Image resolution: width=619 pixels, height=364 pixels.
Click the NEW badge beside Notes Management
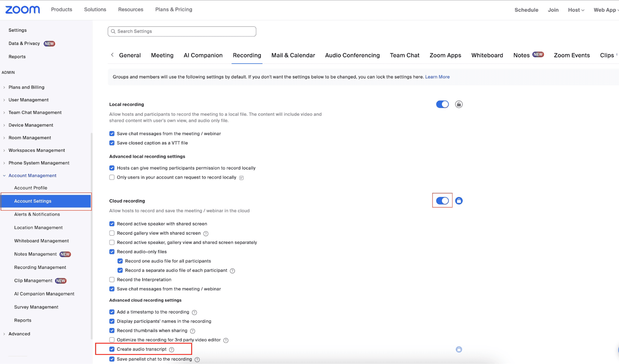pos(65,254)
